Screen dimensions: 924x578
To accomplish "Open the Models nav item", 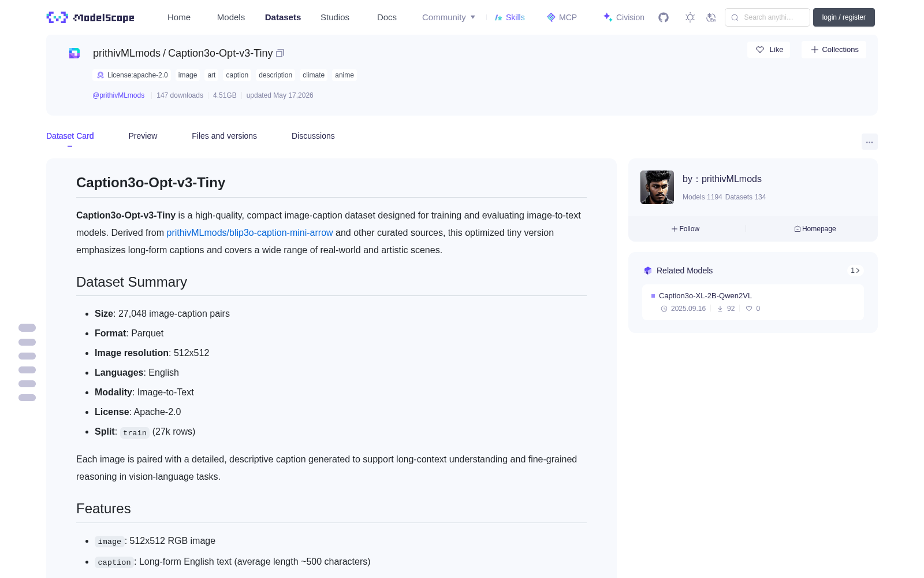I will point(231,17).
